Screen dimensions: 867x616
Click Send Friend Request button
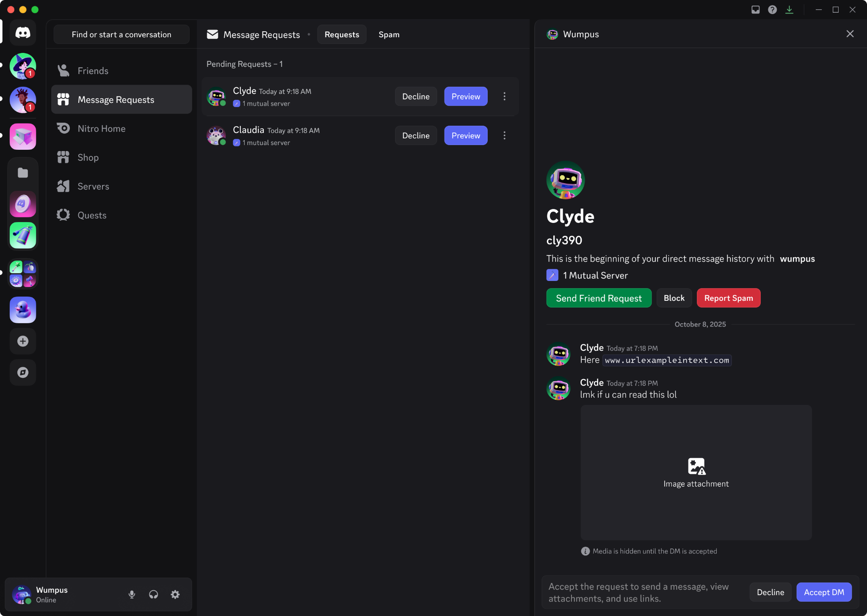tap(599, 298)
